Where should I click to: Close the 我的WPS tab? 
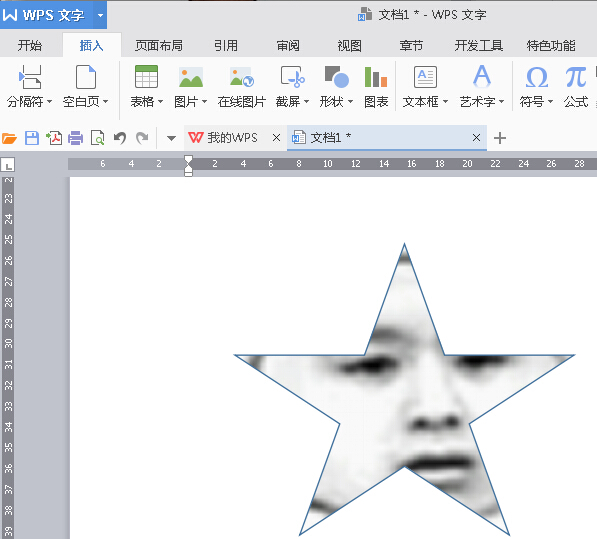coord(276,138)
